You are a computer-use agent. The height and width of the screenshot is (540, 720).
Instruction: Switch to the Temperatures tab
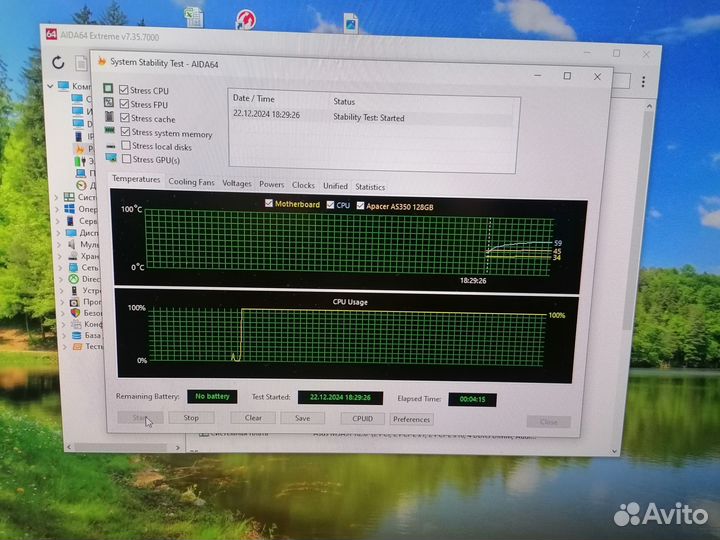click(136, 179)
